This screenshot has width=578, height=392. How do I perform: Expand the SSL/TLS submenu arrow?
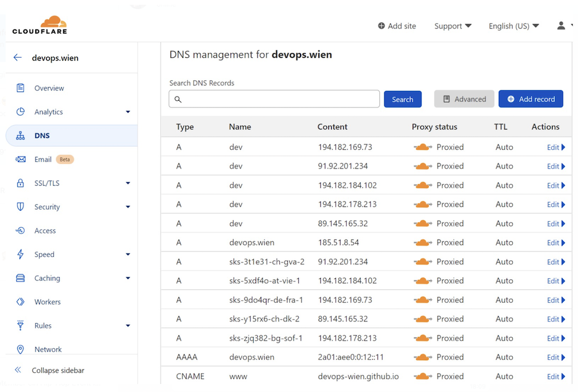128,183
